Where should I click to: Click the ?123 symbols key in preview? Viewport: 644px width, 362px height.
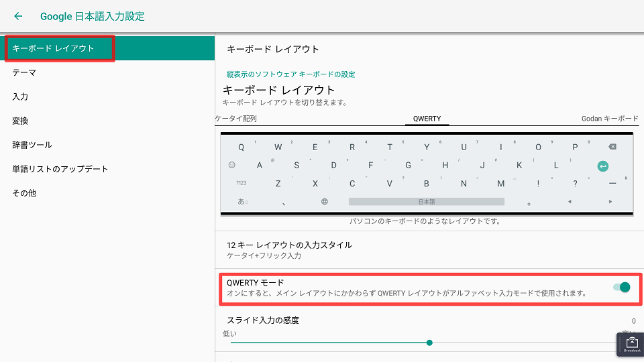(x=241, y=183)
